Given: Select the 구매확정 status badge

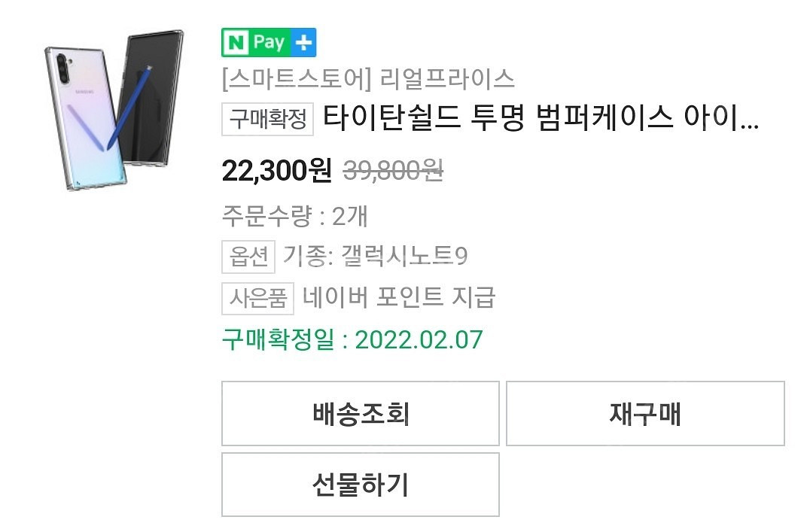Looking at the screenshot, I should point(268,120).
